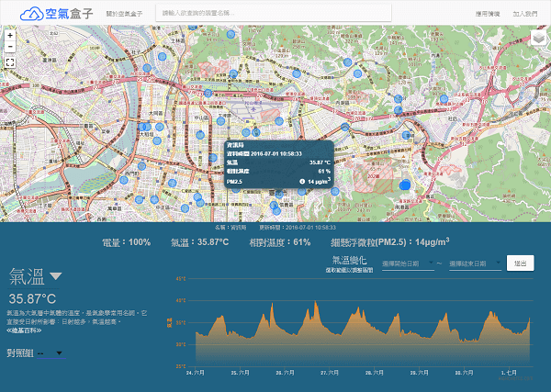Open the 應用情境 navigation item
The image size is (551, 392).
tap(487, 14)
